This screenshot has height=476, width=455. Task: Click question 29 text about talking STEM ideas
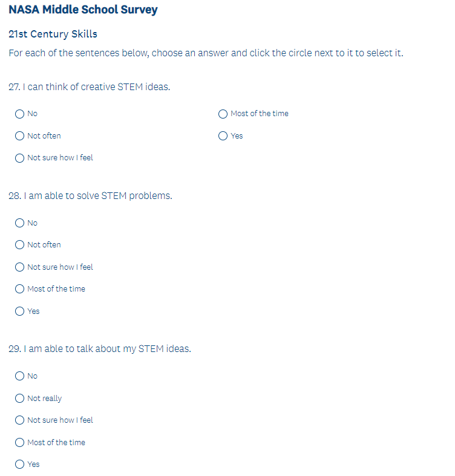tap(100, 349)
